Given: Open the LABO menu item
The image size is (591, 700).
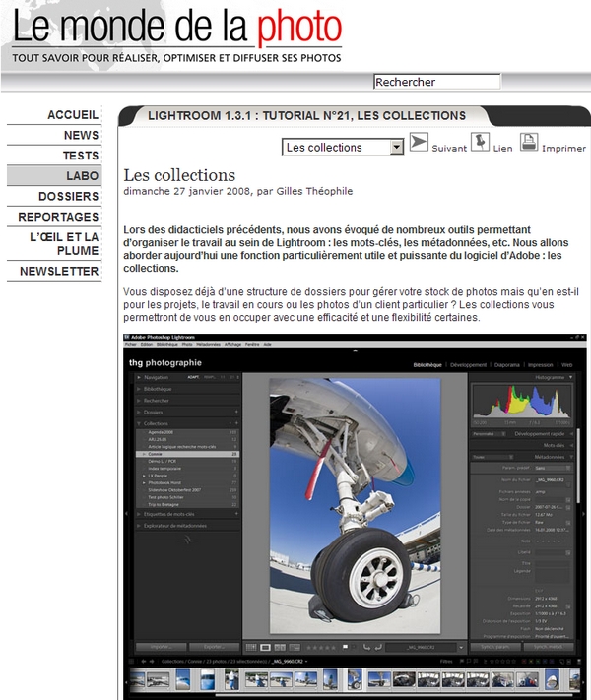Looking at the screenshot, I should tap(54, 175).
